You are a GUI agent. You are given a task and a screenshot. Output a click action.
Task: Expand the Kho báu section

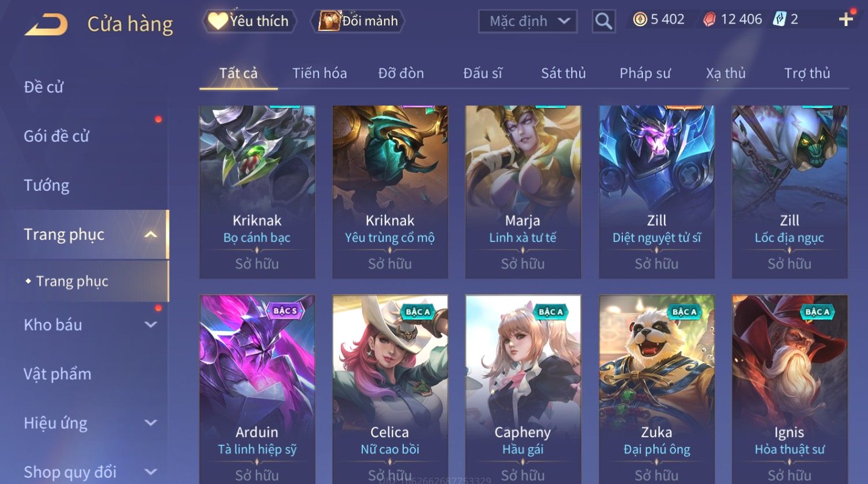click(151, 324)
